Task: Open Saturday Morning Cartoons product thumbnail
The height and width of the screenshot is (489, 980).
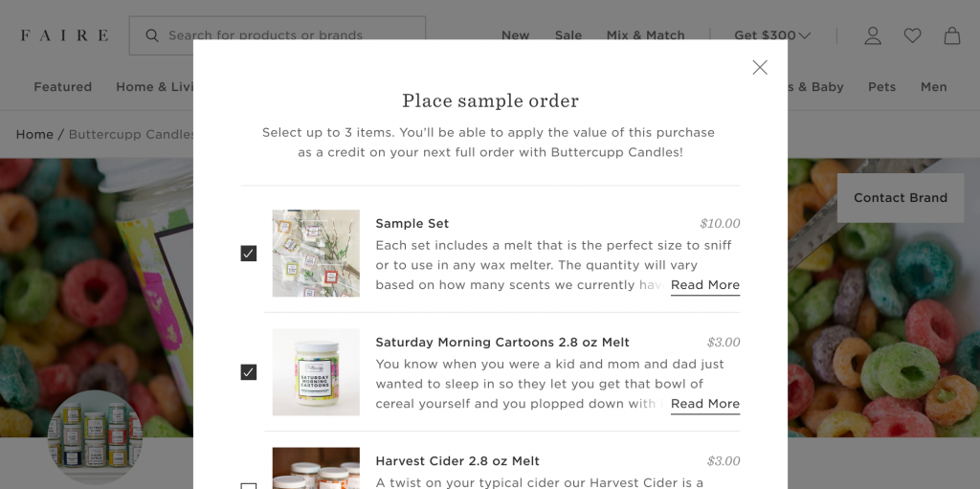Action: [316, 372]
